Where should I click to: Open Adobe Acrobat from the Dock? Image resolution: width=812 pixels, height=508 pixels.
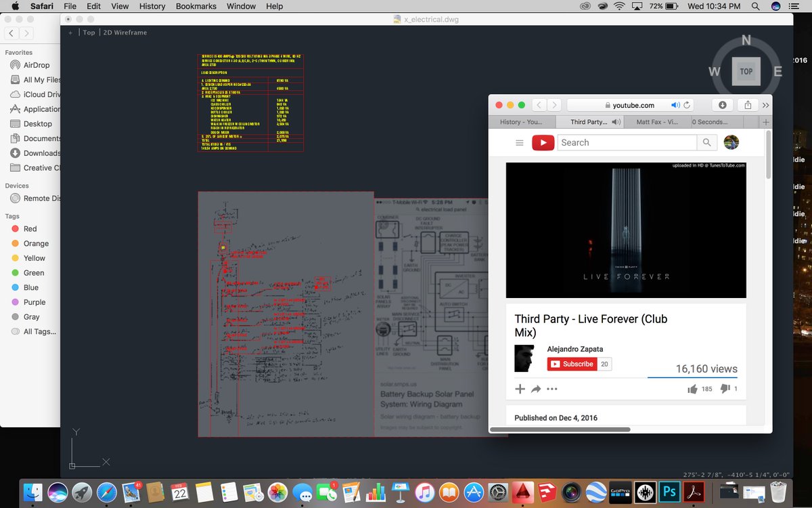coord(694,492)
